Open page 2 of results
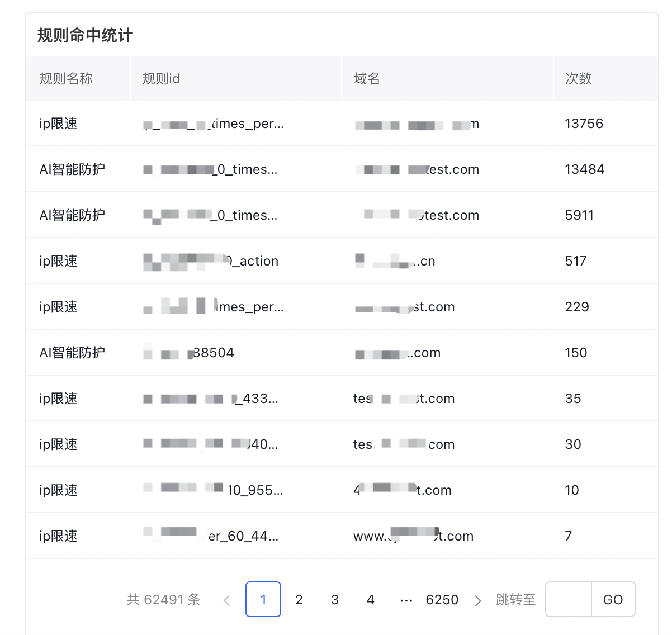 point(299,599)
